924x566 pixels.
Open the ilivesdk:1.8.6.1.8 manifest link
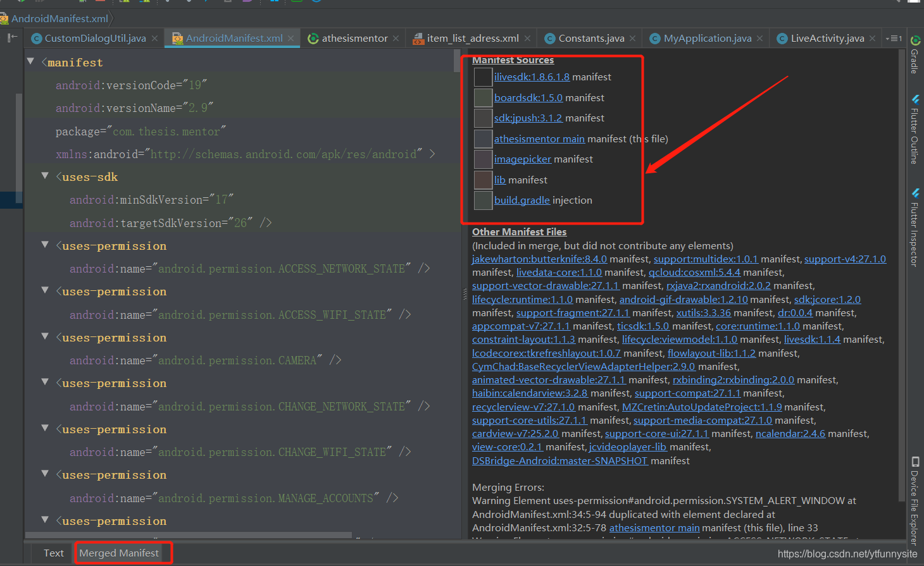(x=532, y=77)
